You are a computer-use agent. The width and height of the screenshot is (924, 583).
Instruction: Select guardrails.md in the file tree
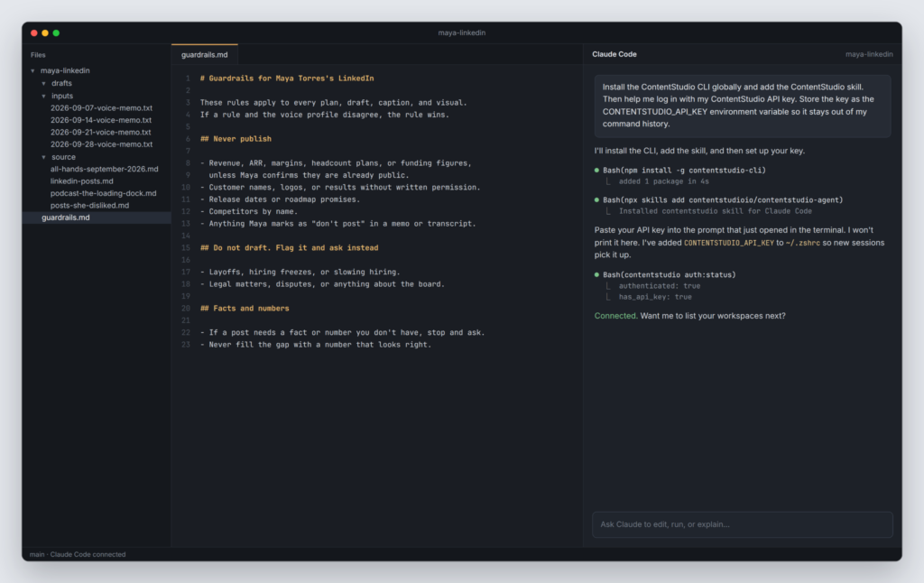97,217
